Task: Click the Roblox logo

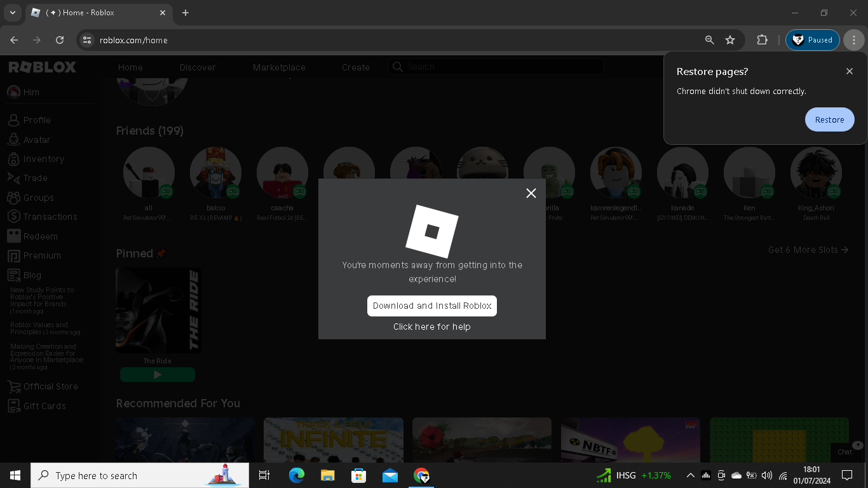Action: (x=43, y=67)
